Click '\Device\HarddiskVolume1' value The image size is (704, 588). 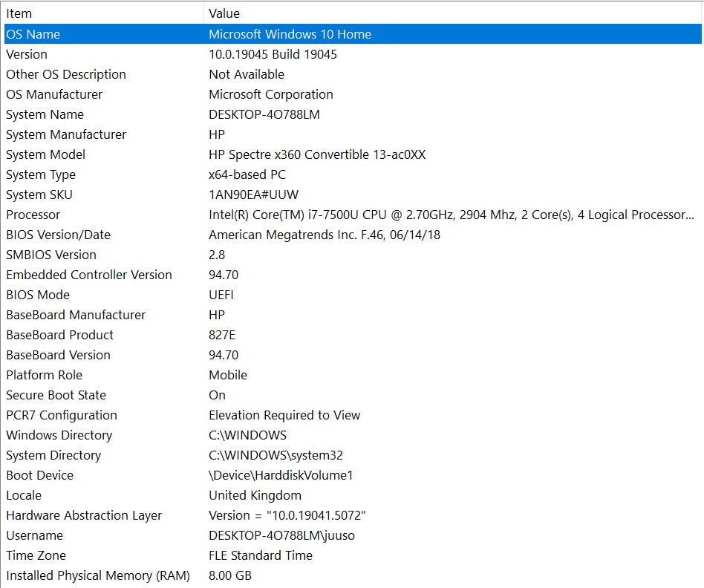[x=281, y=475]
